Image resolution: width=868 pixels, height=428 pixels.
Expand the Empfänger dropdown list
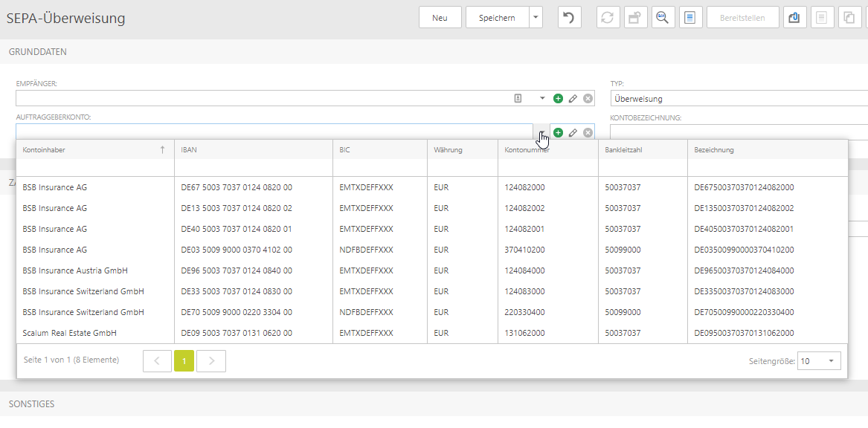coord(542,98)
